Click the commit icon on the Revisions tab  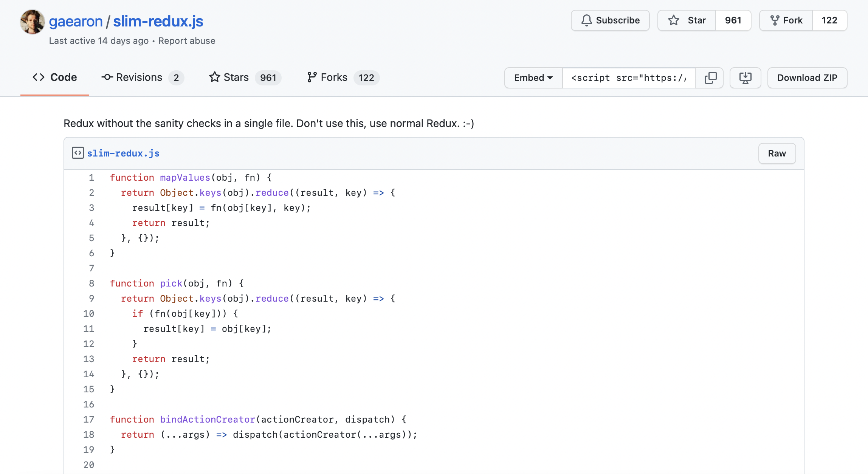coord(107,77)
